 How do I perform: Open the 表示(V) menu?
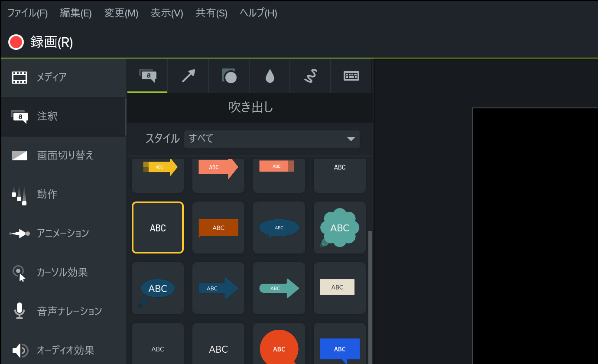click(167, 13)
